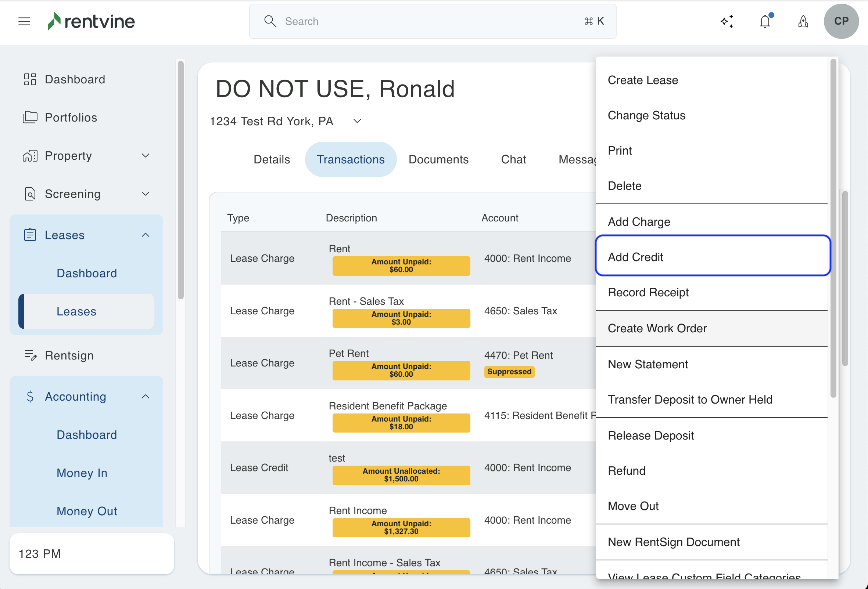The height and width of the screenshot is (589, 868).
Task: Switch to the Details tab
Action: click(272, 159)
